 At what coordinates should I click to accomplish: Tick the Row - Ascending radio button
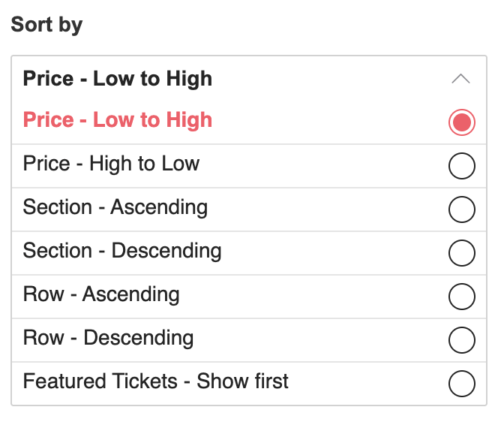click(x=461, y=297)
